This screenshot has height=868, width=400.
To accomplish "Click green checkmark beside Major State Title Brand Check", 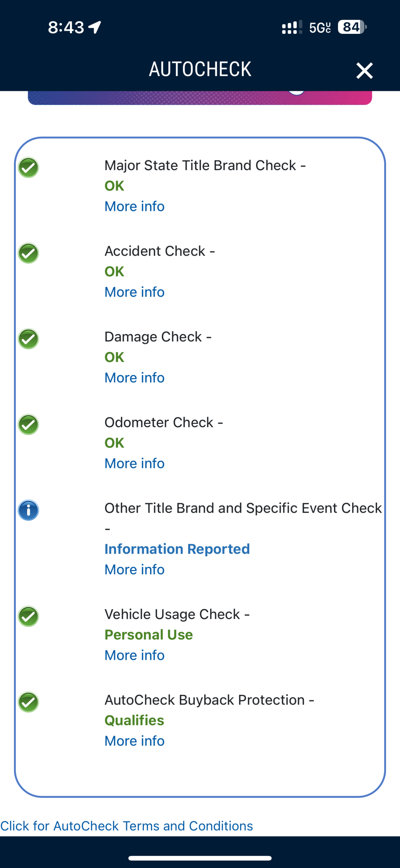I will 28,167.
